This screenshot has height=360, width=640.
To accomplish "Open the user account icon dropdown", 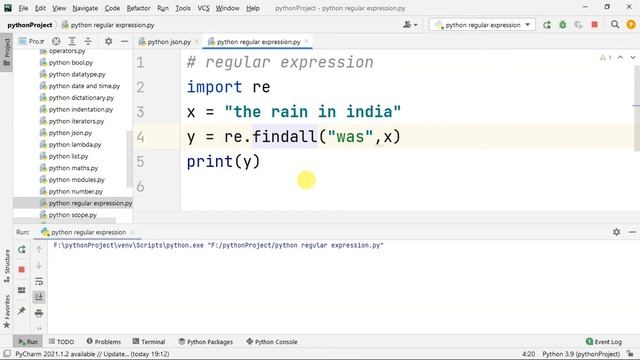I will tap(410, 25).
